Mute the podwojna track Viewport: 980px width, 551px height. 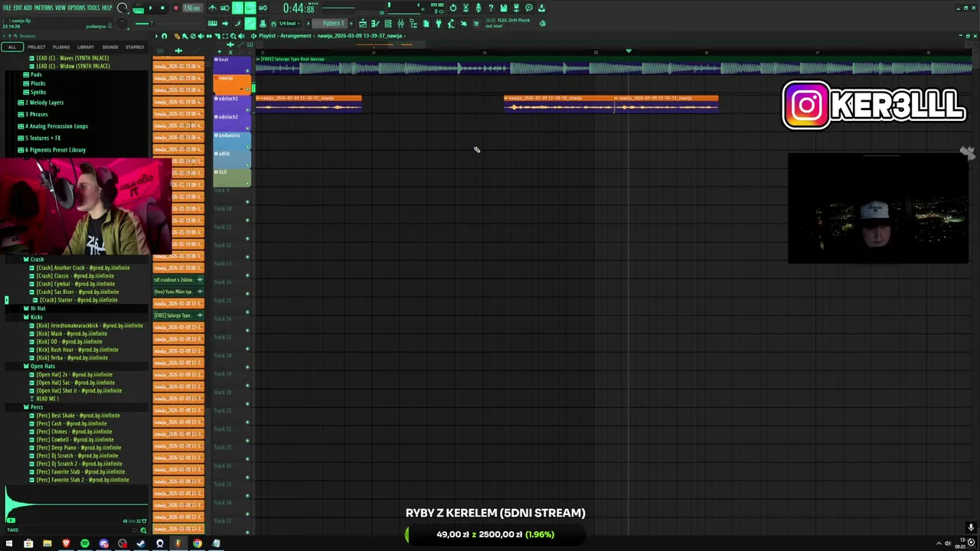(247, 147)
